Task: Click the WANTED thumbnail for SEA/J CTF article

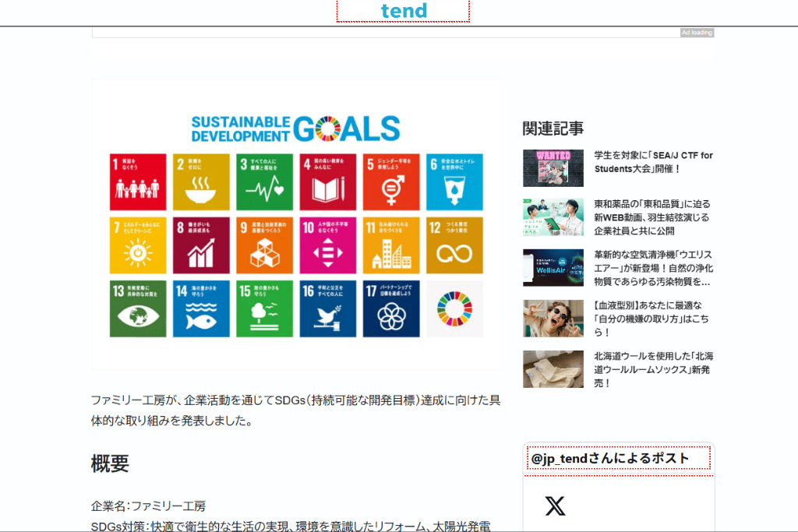Action: 553,167
